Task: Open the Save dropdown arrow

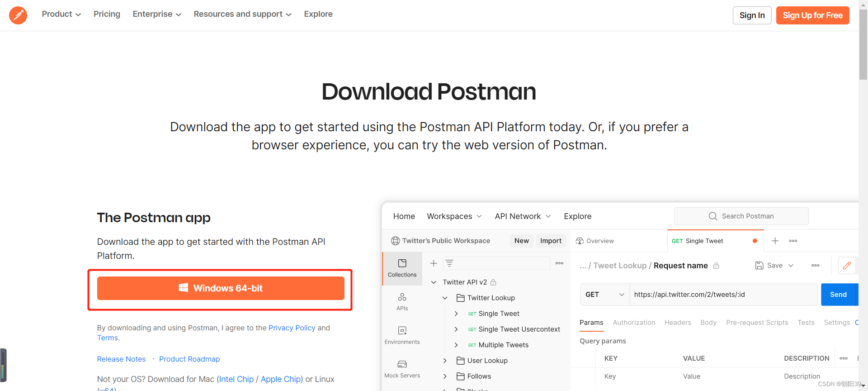Action: [791, 266]
